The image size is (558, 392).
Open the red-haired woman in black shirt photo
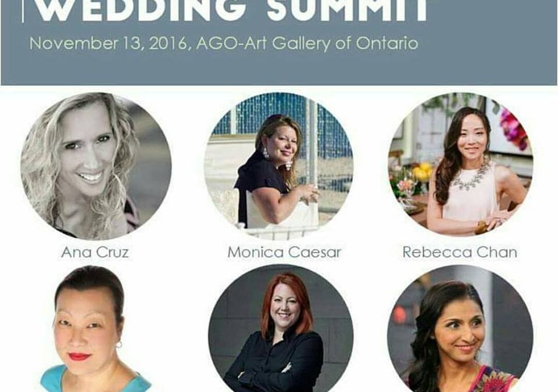[281, 328]
